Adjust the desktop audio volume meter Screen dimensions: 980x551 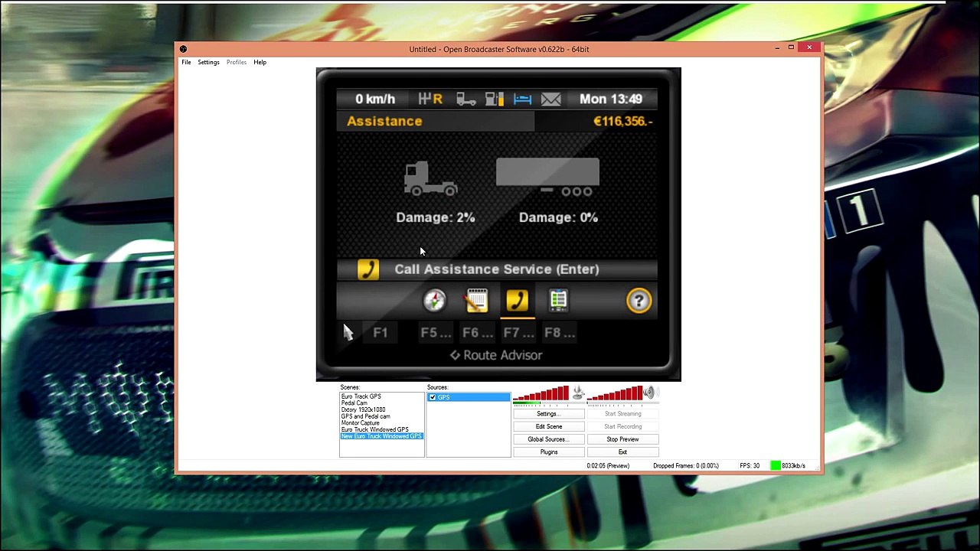tap(614, 394)
